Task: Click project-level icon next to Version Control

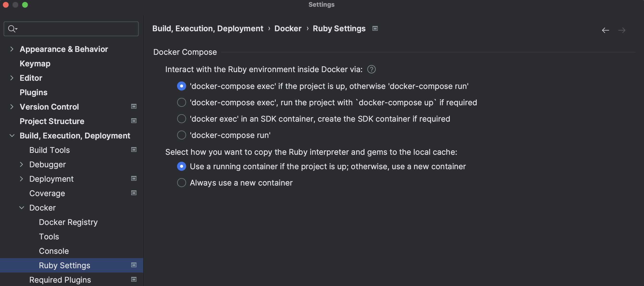Action: (x=134, y=106)
